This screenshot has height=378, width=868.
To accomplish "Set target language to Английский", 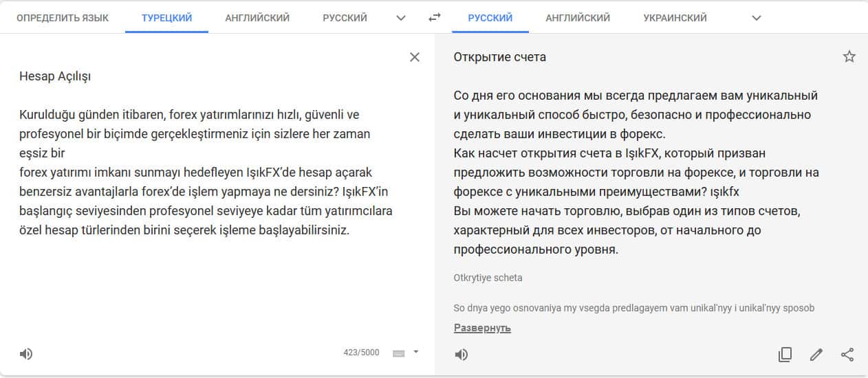I will click(578, 18).
